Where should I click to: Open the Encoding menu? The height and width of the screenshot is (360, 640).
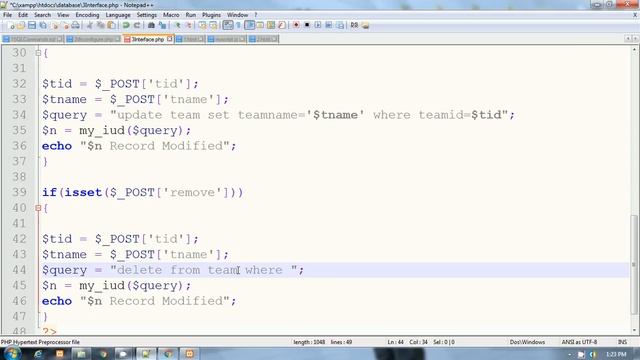(87, 15)
